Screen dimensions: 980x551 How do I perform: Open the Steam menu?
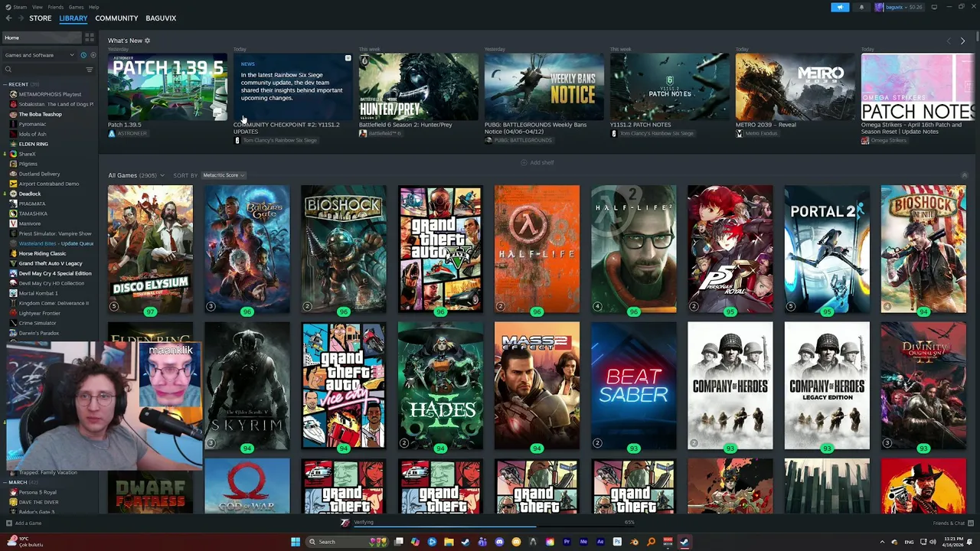pos(18,7)
